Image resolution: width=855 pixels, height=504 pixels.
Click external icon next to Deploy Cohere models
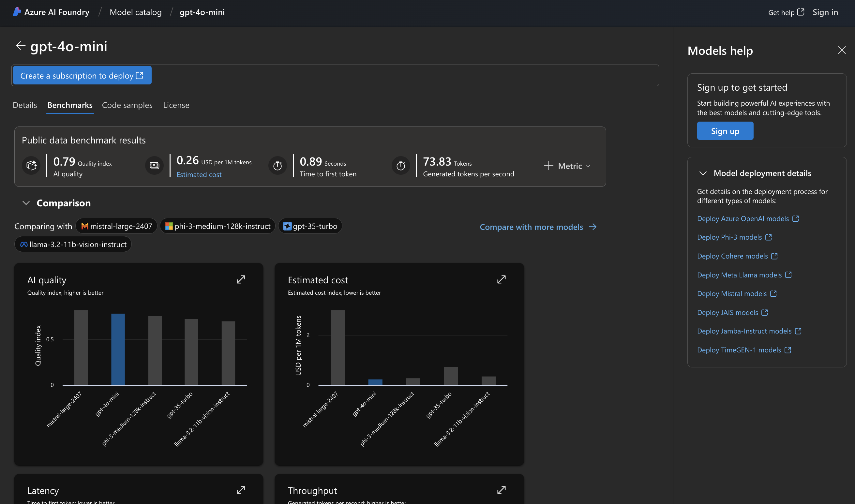(774, 256)
